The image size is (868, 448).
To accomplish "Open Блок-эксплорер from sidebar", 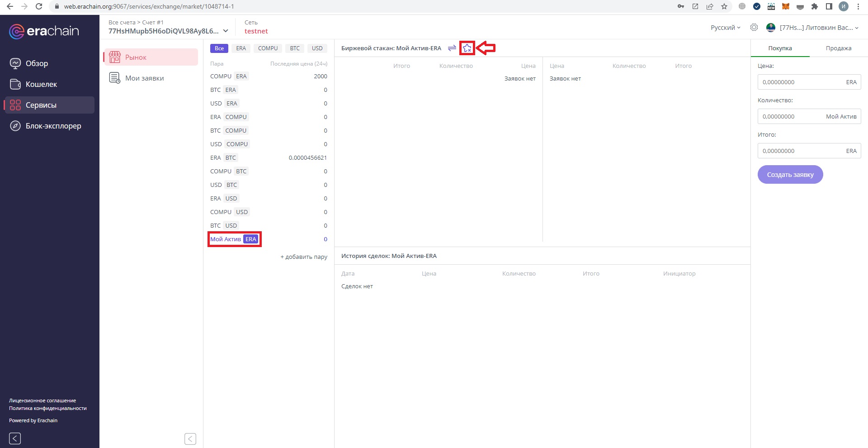I will coord(53,126).
